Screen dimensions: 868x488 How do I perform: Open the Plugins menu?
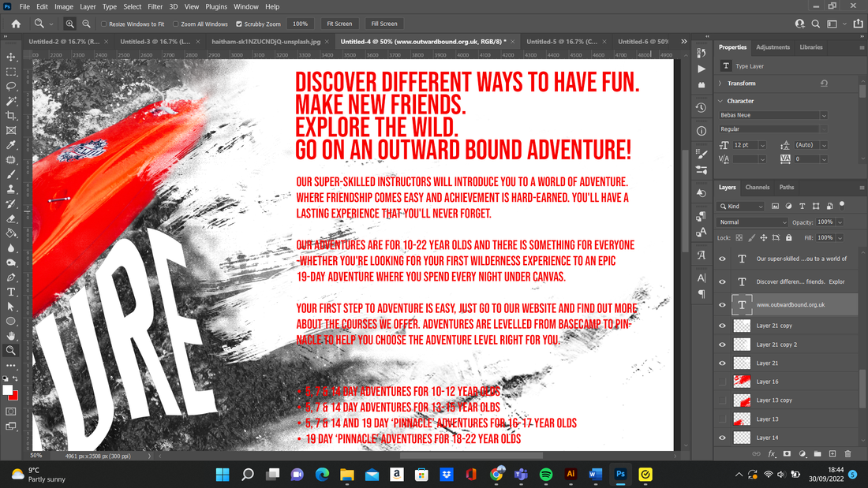coord(216,6)
